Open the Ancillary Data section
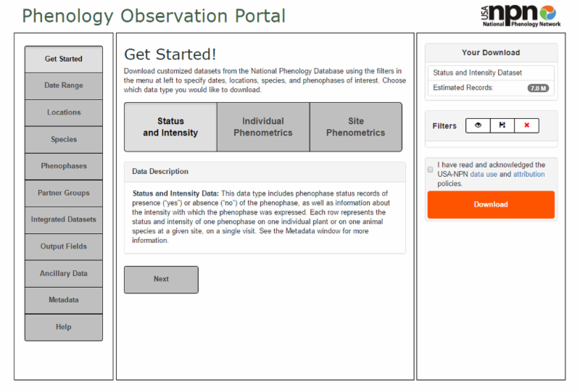The height and width of the screenshot is (392, 580). (x=64, y=274)
